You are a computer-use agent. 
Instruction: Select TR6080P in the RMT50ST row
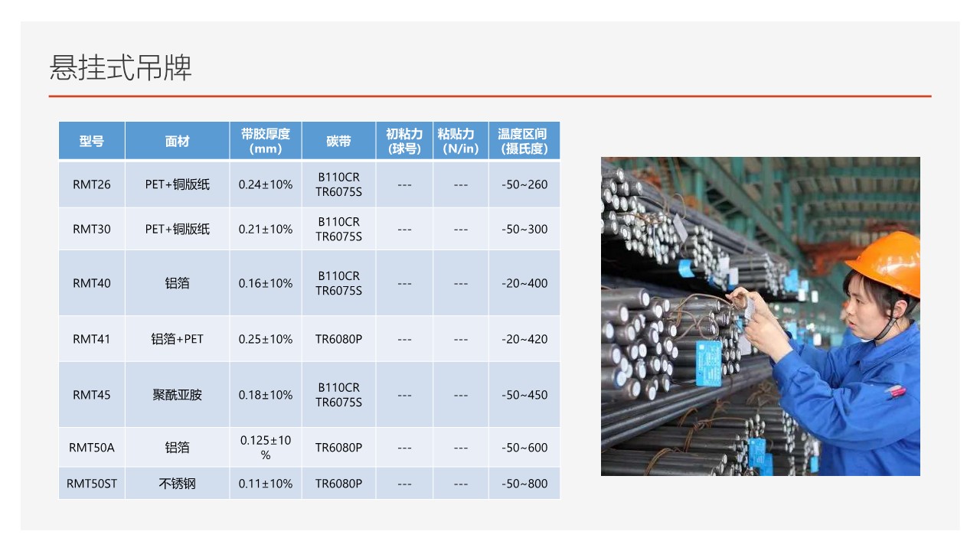[x=338, y=484]
